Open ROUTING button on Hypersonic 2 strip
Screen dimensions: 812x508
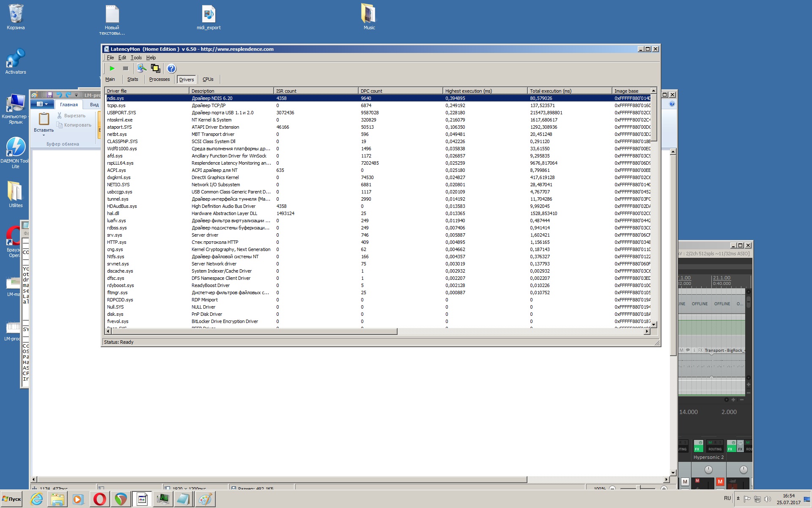pos(715,449)
